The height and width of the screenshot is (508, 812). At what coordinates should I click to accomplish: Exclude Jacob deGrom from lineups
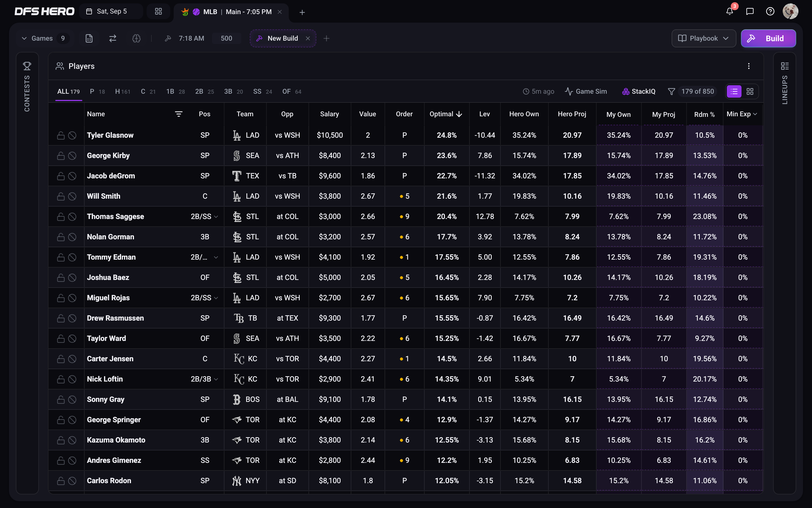(x=72, y=176)
